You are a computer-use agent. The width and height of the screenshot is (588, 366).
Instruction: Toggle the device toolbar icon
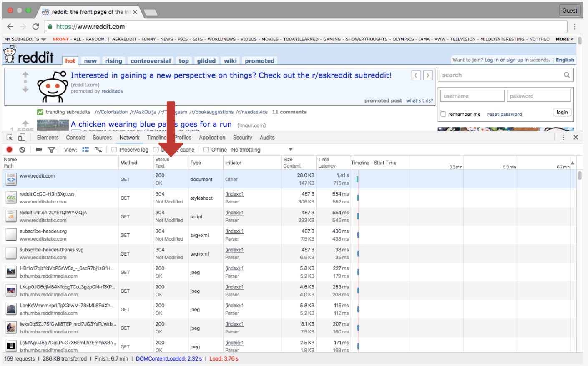tap(22, 137)
